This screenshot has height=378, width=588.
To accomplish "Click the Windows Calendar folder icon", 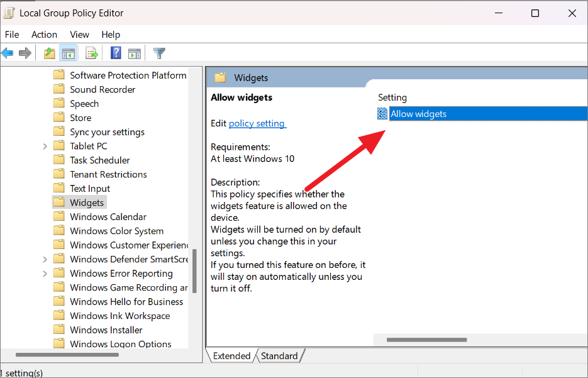I will point(59,216).
